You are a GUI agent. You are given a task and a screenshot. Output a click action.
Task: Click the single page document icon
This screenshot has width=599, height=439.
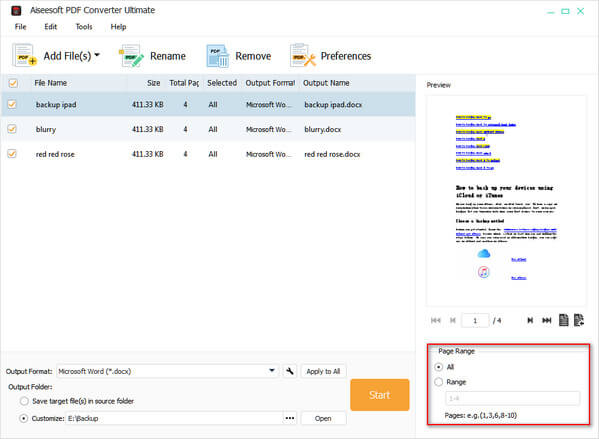point(563,320)
